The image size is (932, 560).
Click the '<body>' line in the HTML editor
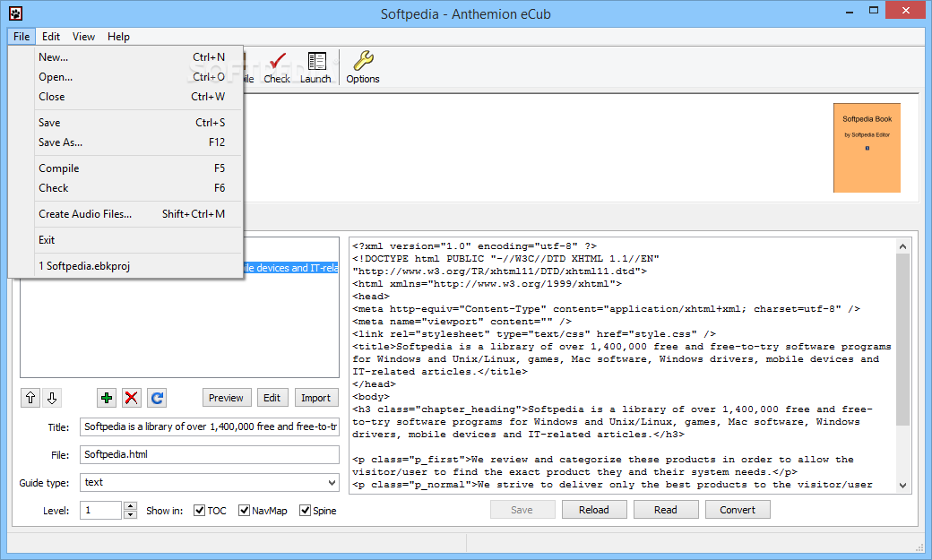coord(370,397)
